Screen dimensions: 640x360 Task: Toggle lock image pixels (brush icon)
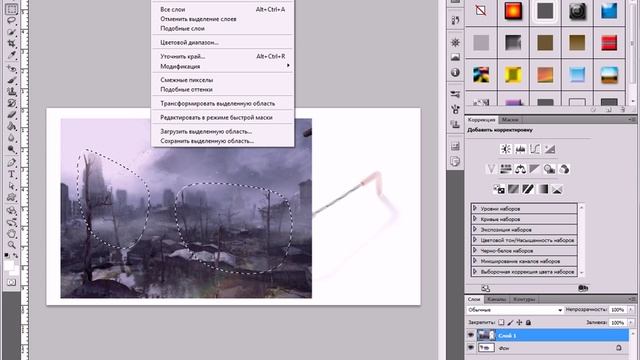[x=510, y=322]
